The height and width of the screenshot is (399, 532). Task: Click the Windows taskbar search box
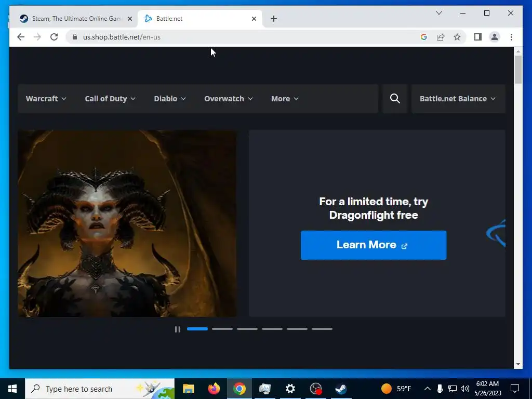pyautogui.click(x=100, y=389)
